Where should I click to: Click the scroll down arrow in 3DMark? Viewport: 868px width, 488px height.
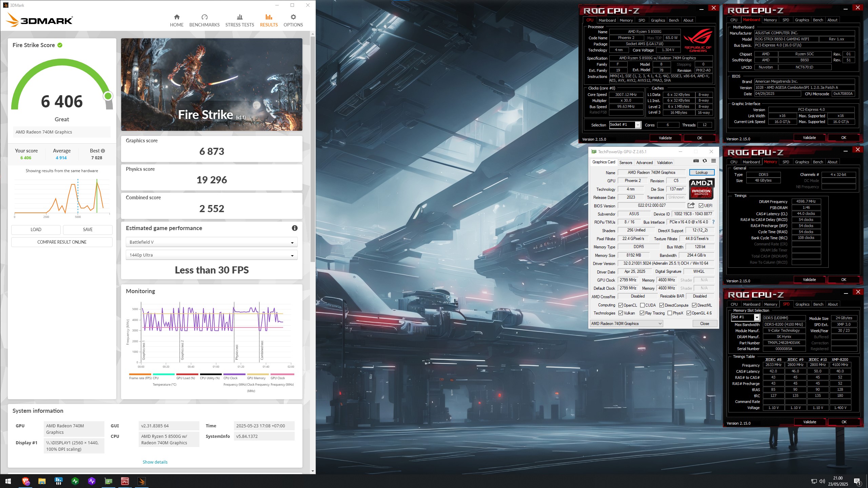(x=313, y=471)
